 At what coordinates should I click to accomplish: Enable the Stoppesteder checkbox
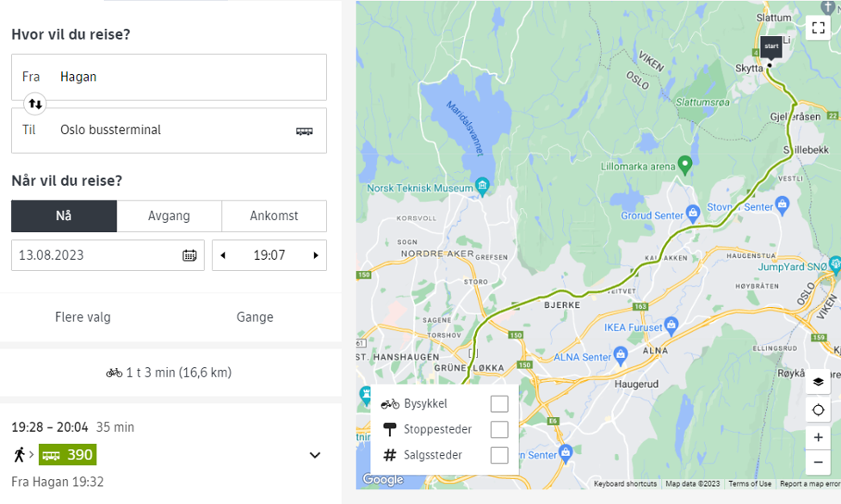click(x=498, y=428)
